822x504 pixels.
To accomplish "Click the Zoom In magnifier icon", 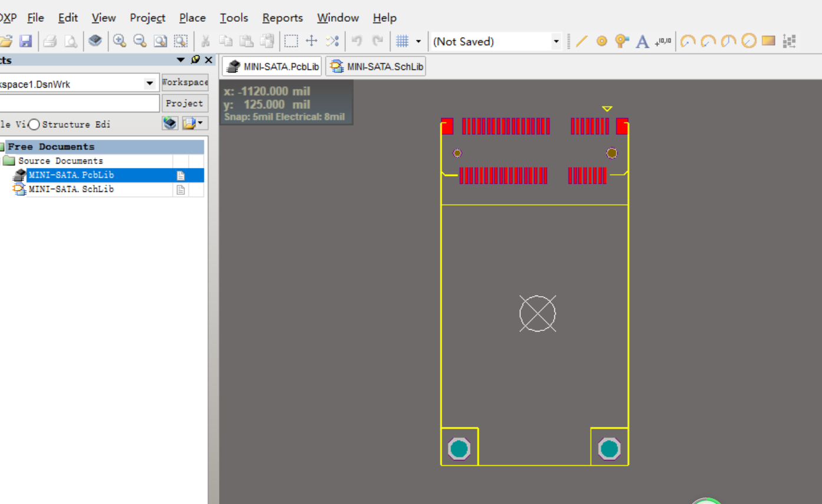I will (120, 41).
